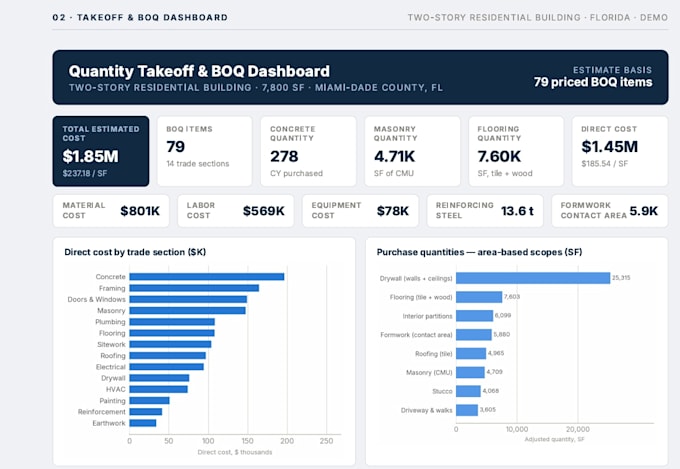Click the 'Direct cost by trade section ($K)' heading
Screen dimensions: 680x469
[135, 252]
